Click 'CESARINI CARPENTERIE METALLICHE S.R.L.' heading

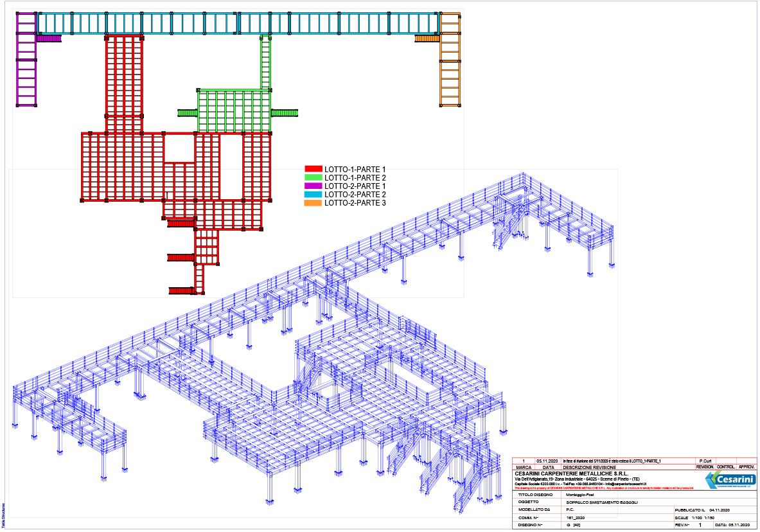coord(572,474)
